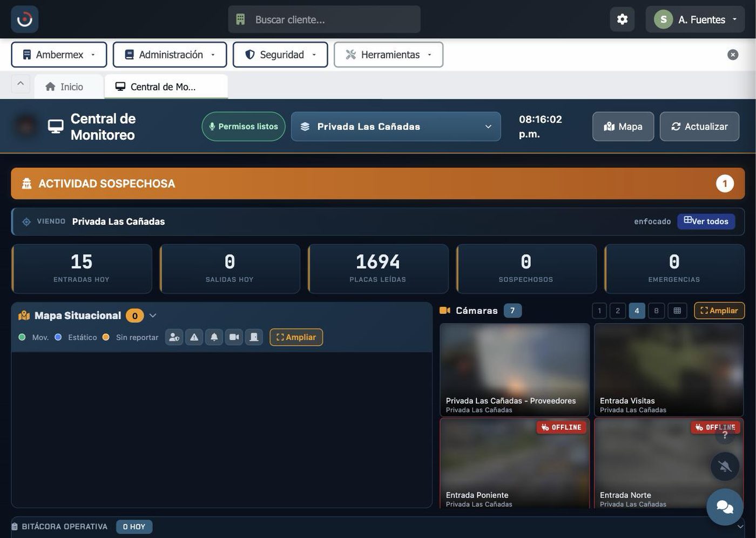Toggle the warning triangle map filter
Screen dimensions: 756x538
194,337
